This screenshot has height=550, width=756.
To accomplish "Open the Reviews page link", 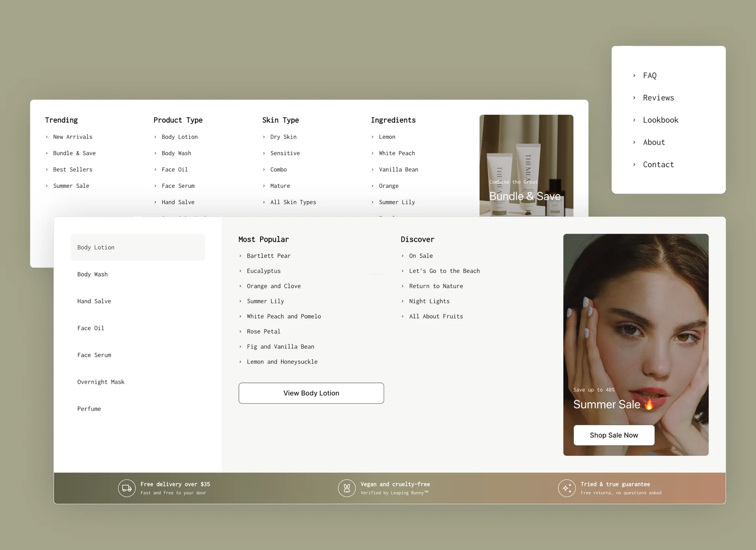I will pos(658,98).
